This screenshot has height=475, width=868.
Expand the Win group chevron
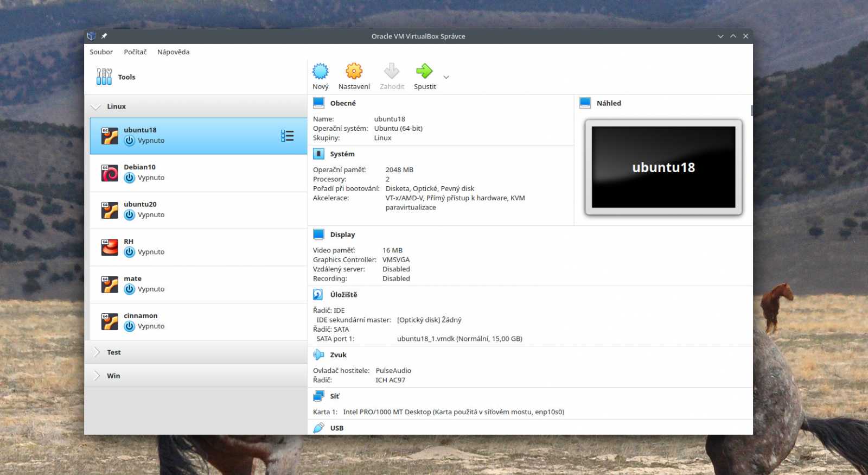point(97,376)
